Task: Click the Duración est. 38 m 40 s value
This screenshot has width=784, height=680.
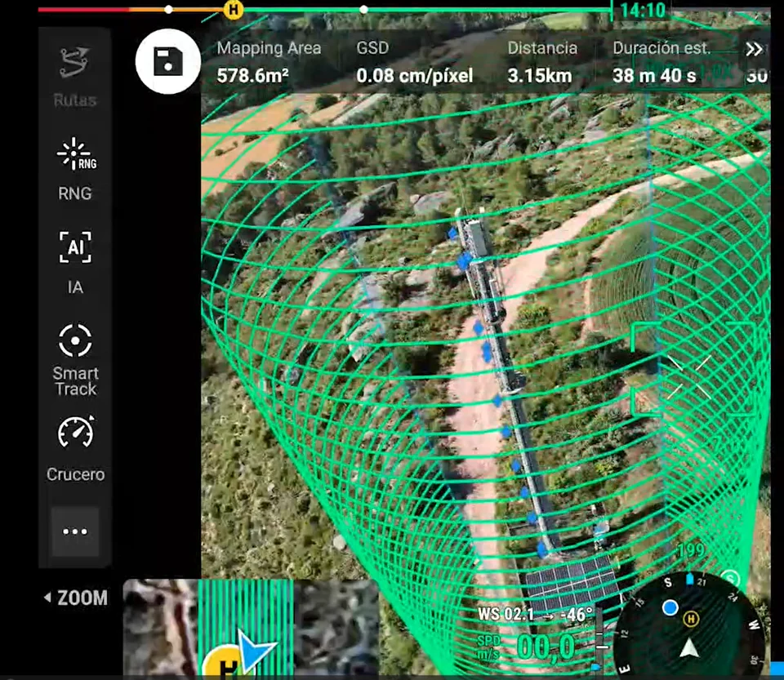Action: click(654, 76)
